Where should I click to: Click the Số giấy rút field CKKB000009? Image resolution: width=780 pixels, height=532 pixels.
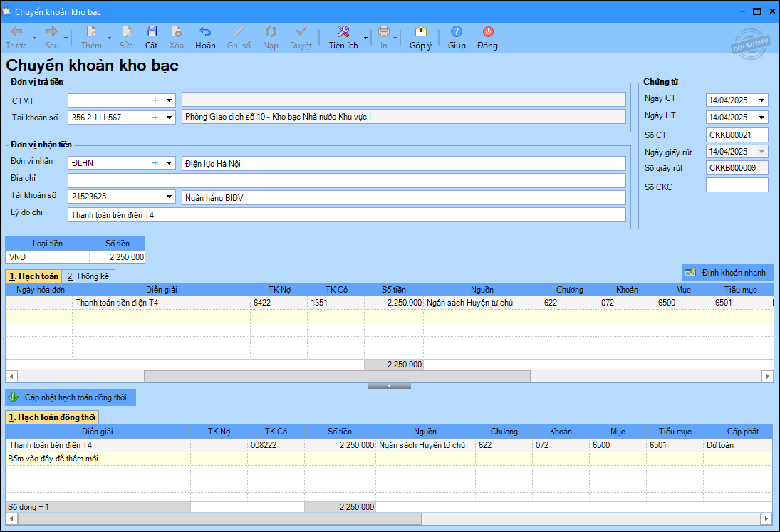pyautogui.click(x=737, y=168)
